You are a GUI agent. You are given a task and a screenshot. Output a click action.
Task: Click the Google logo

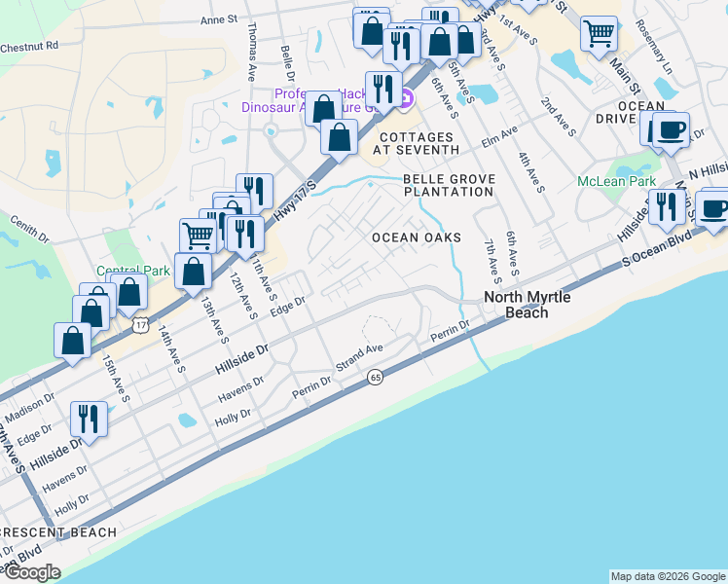(32, 573)
